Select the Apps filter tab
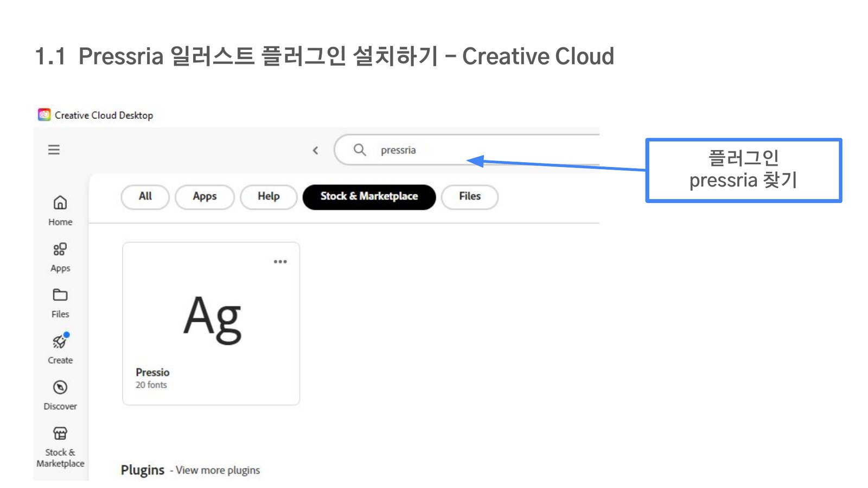 pyautogui.click(x=205, y=196)
